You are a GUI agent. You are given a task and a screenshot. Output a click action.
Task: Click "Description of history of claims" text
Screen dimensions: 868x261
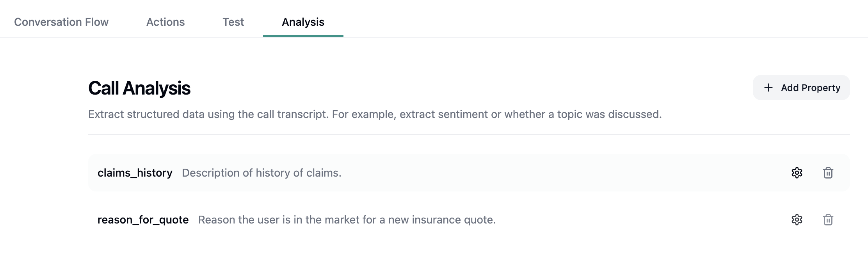tap(261, 173)
